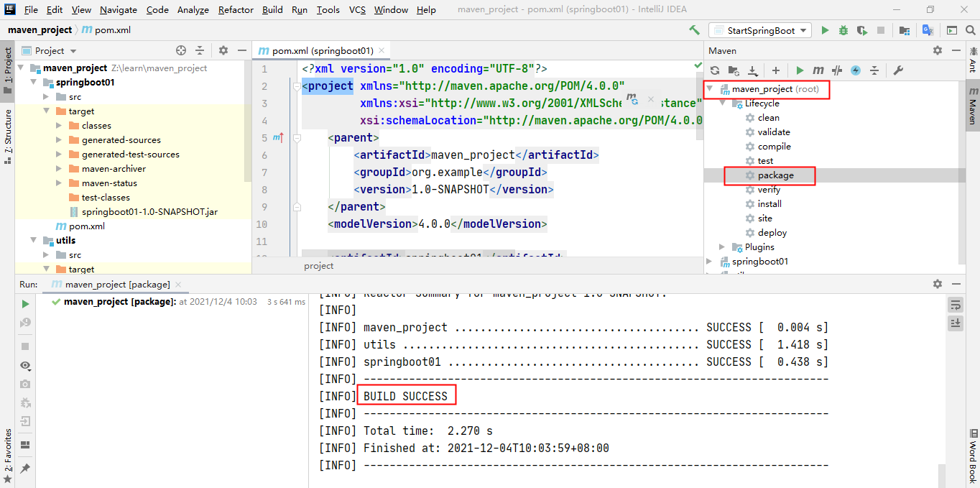The image size is (980, 488).
Task: Toggle the Ant side stripe button
Action: click(973, 60)
